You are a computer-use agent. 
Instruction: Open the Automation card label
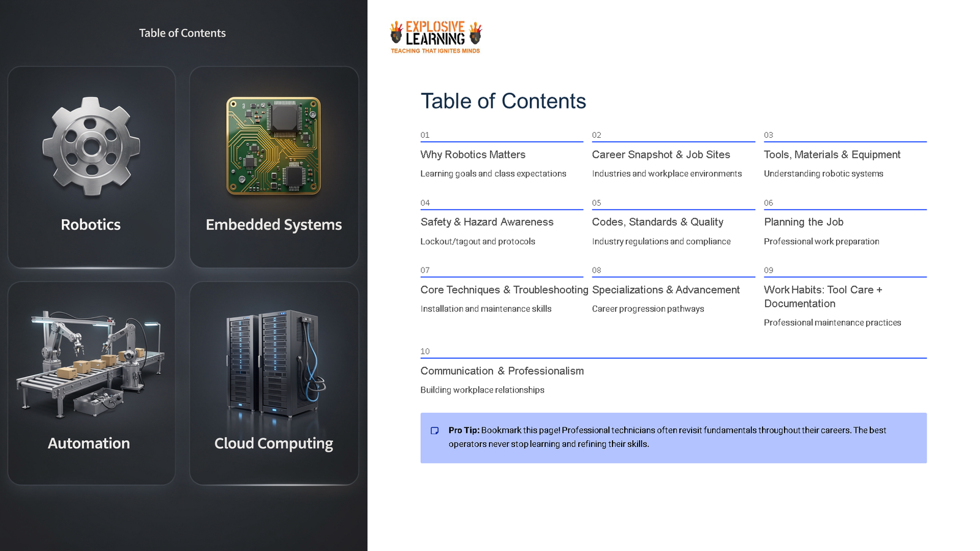coord(89,443)
